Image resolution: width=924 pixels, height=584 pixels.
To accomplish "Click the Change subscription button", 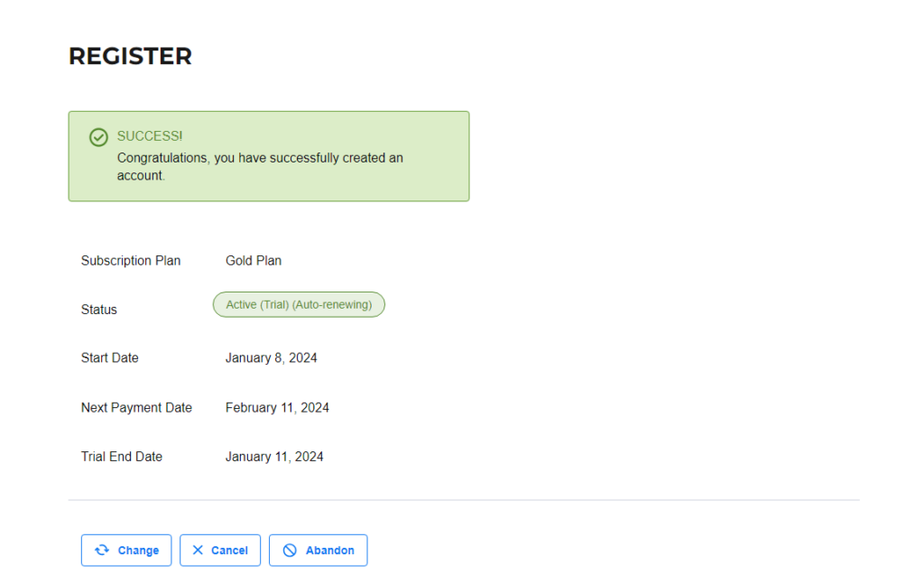I will tap(126, 550).
